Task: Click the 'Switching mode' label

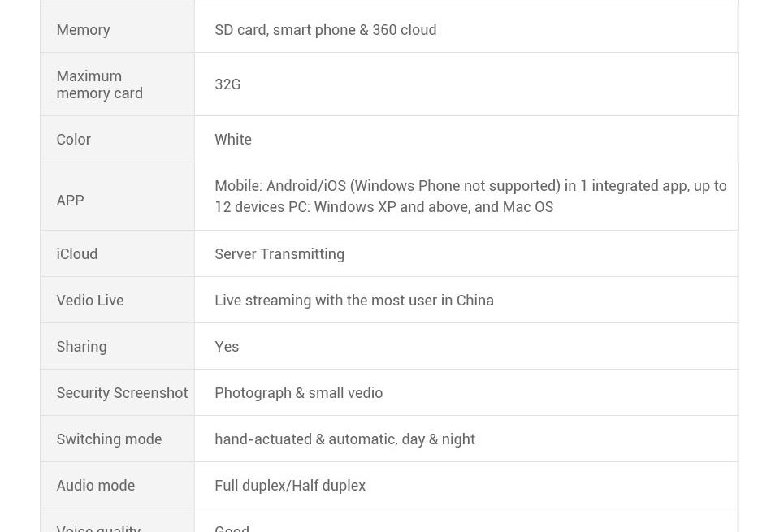Action: (x=109, y=439)
